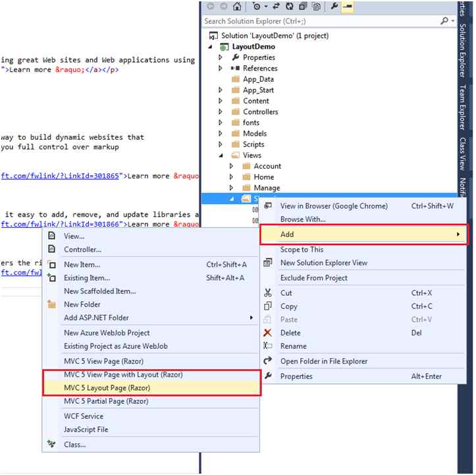The height and width of the screenshot is (475, 476).
Task: Click the Properties wrench icon in toolbar
Action: tap(334, 6)
